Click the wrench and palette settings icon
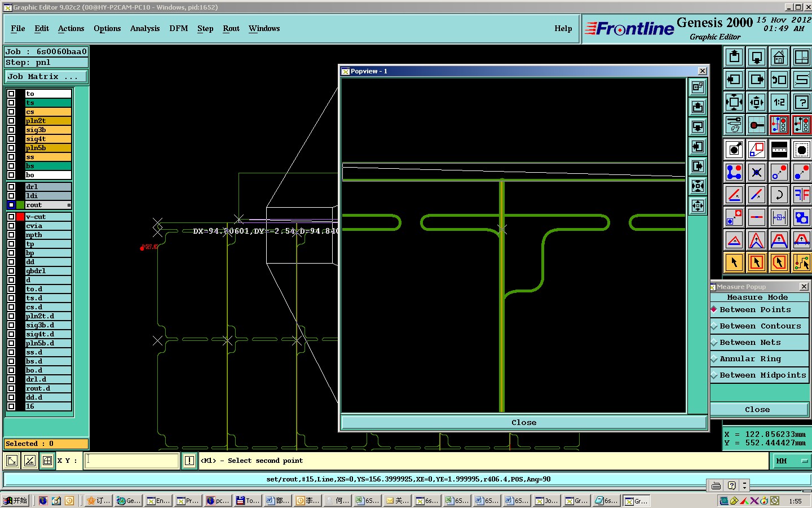 click(734, 125)
